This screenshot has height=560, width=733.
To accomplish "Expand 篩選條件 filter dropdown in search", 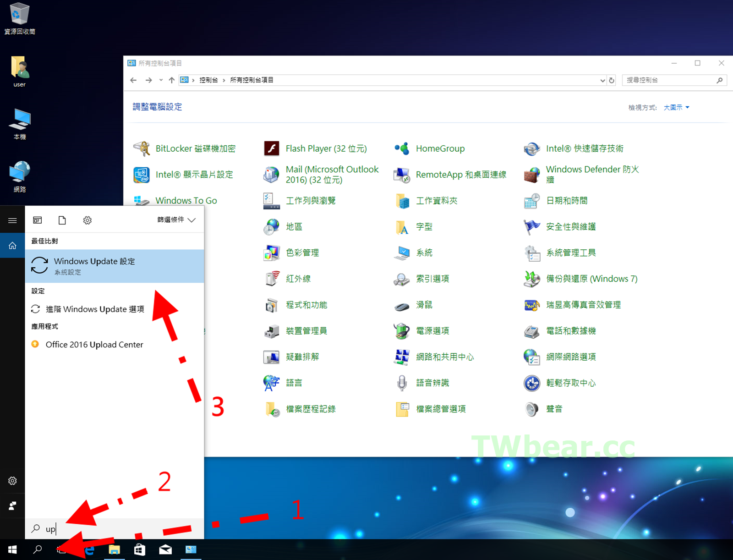I will tap(176, 220).
